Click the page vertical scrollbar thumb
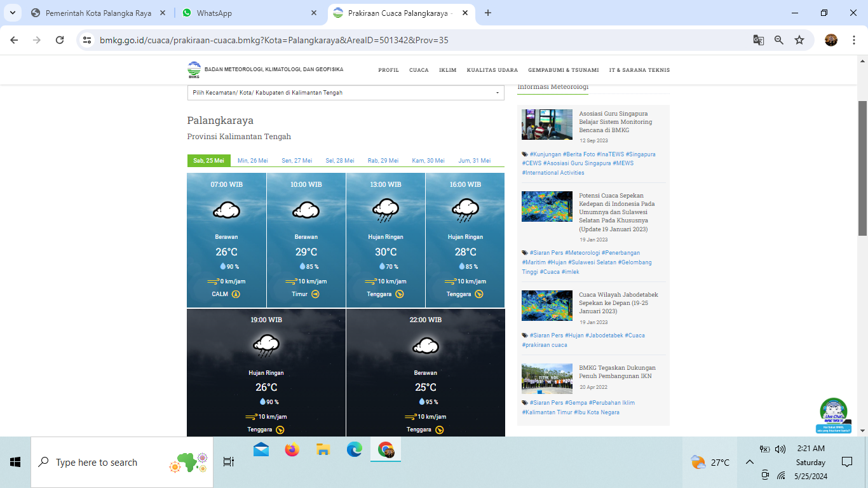Screen dimensions: 868x488 pyautogui.click(x=862, y=168)
